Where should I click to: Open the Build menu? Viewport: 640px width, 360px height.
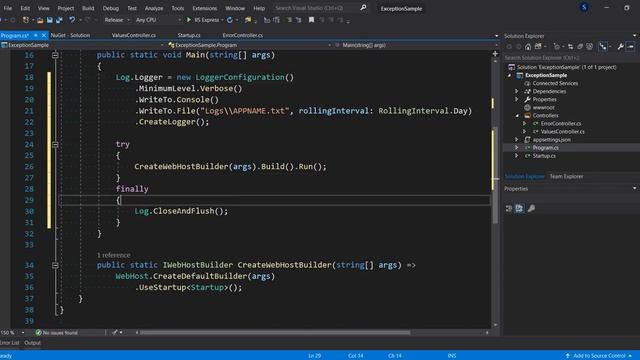(88, 8)
